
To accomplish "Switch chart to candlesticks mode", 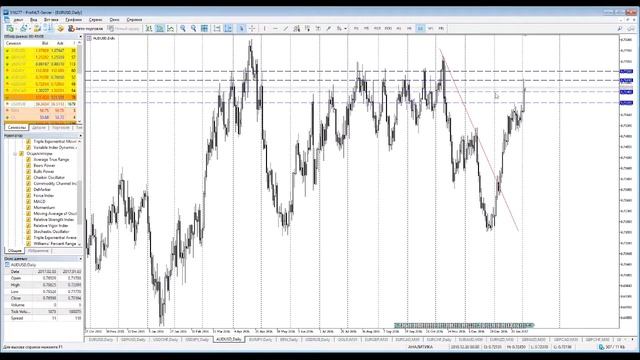I will [160, 28].
